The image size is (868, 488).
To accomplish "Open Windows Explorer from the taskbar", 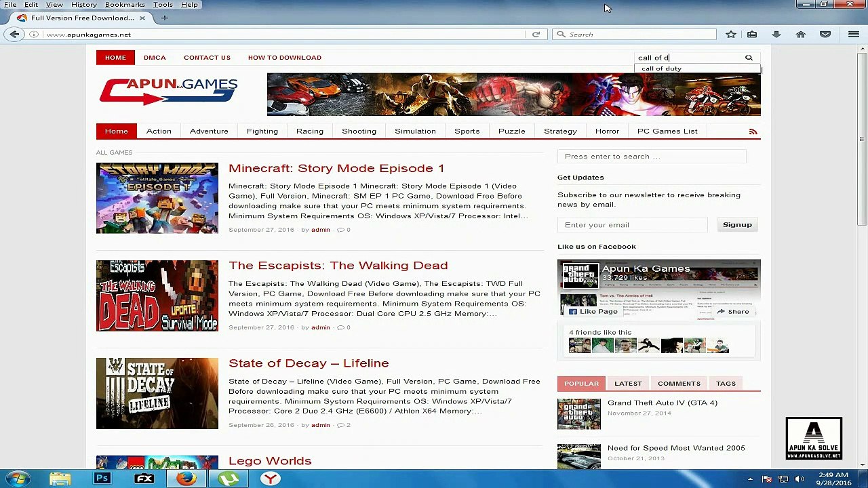I will (60, 479).
